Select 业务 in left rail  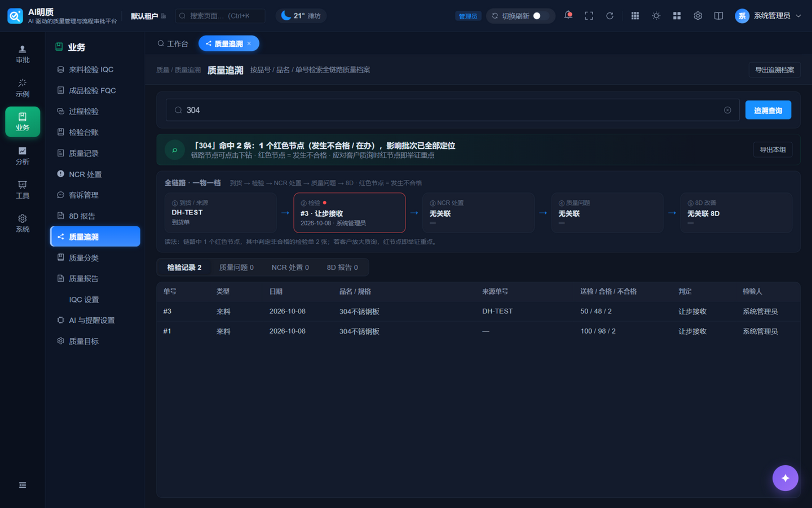coord(23,122)
